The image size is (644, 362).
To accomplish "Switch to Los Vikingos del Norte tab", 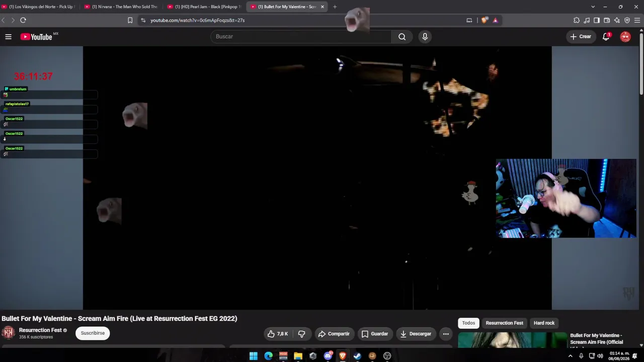I will [38, 7].
